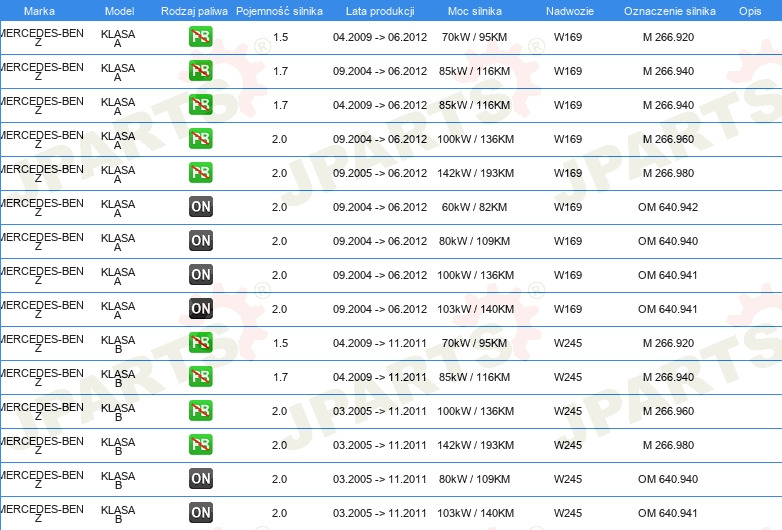Select "04.2009 -> 11.2011" in the W245 1.7 row
This screenshot has width=782, height=530.
(x=380, y=377)
